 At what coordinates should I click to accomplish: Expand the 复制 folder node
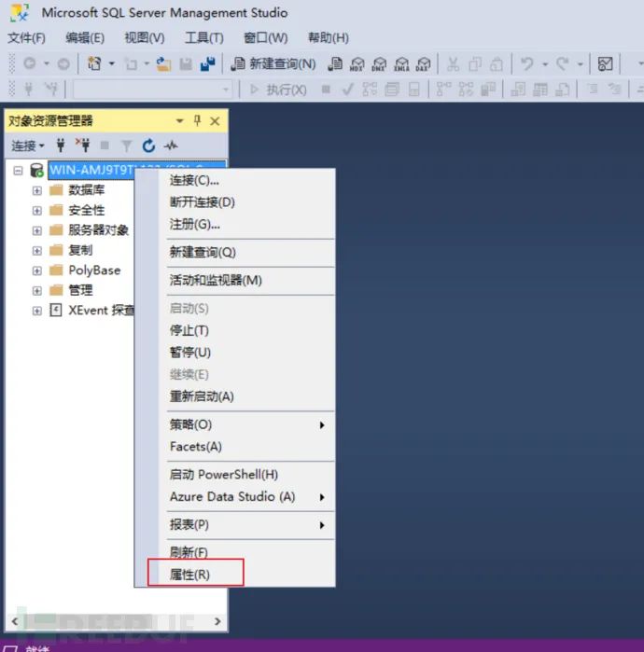pos(37,250)
